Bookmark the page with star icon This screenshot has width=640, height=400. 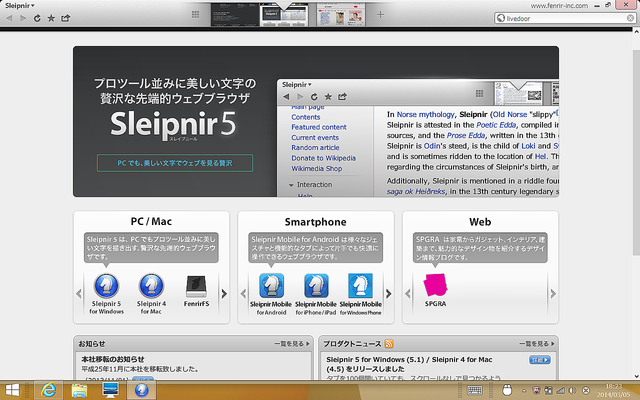tap(51, 18)
